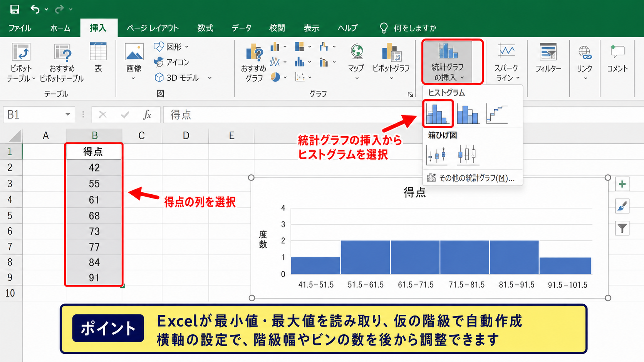Click the select-all corner triangle

coord(15,136)
